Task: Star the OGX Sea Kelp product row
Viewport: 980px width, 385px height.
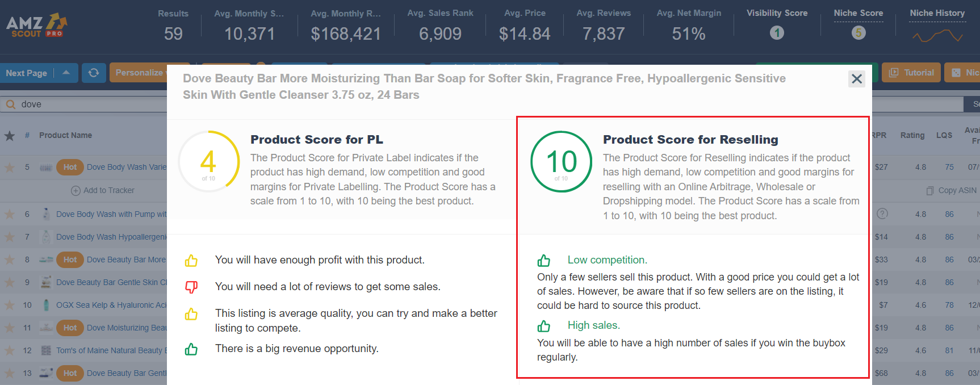Action: [x=10, y=305]
